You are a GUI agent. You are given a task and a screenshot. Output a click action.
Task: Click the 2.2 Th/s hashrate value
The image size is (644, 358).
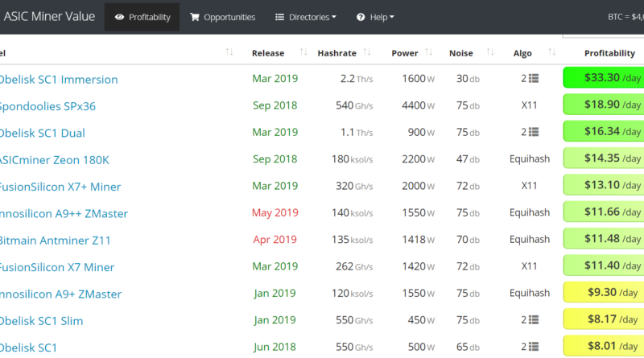356,78
